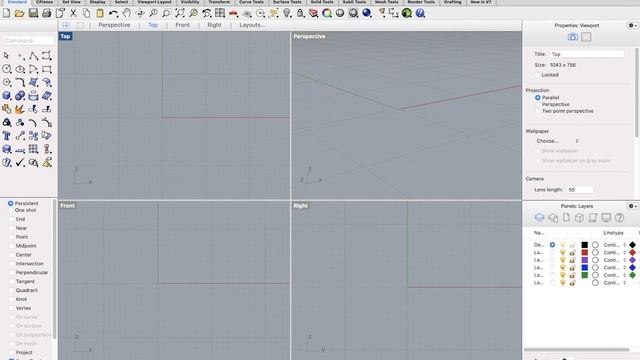Screen dimensions: 640x360
Task: Open linetype dropdown for the green layer
Action: (615, 275)
